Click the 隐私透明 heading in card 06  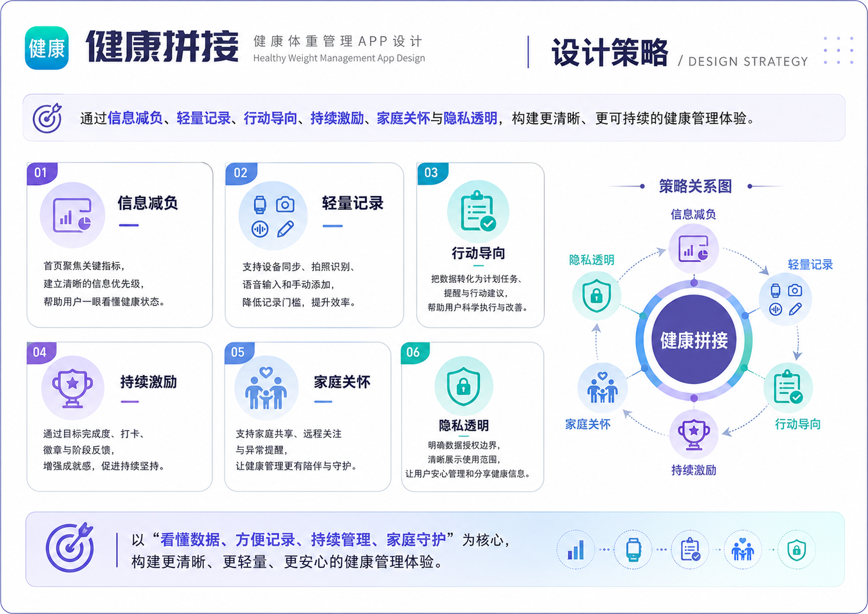pyautogui.click(x=464, y=425)
